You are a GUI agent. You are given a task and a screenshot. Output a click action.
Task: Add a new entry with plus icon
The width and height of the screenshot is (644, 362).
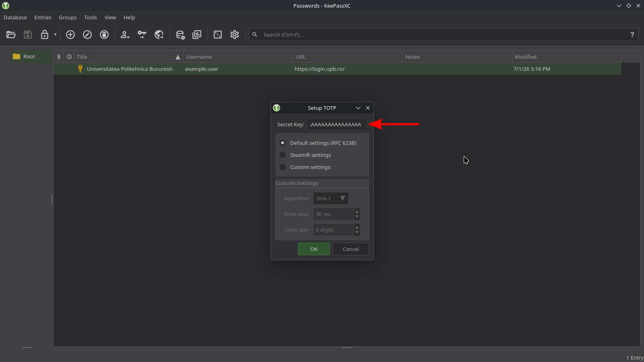click(x=70, y=35)
